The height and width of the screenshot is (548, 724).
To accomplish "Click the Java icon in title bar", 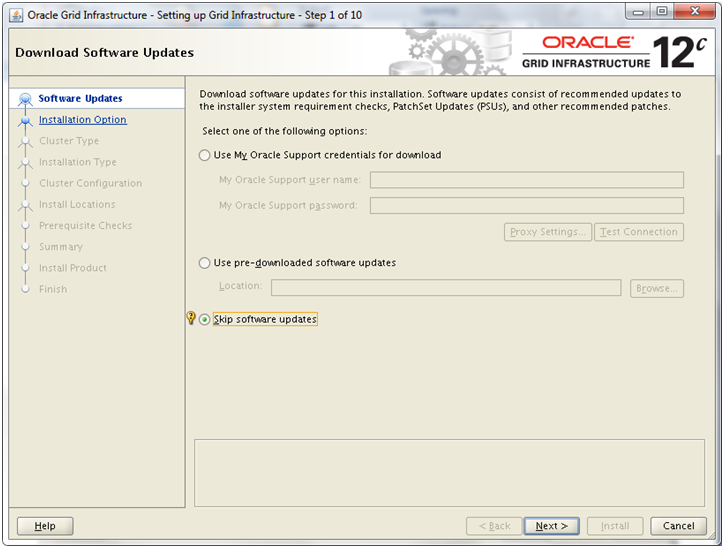I will point(16,15).
